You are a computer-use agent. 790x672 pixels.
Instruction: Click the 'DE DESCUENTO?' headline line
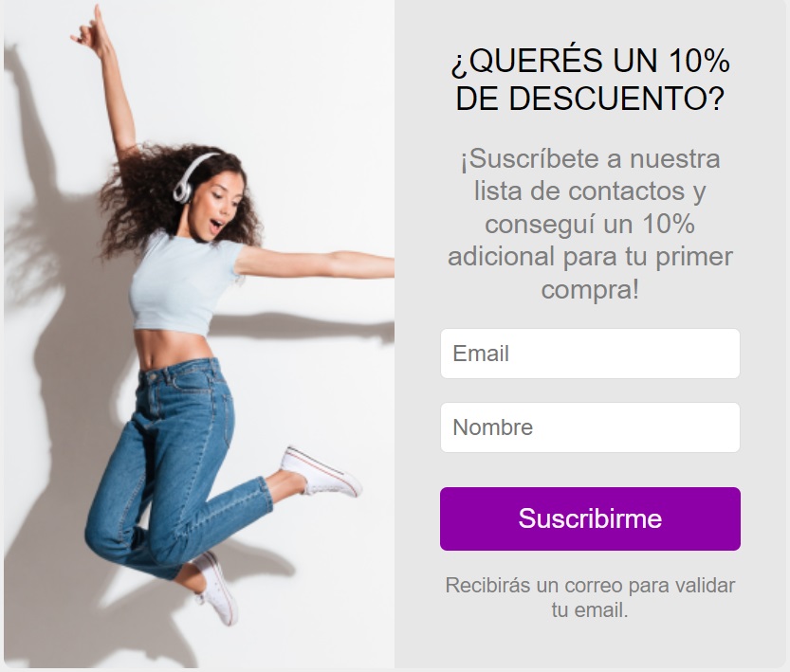590,98
